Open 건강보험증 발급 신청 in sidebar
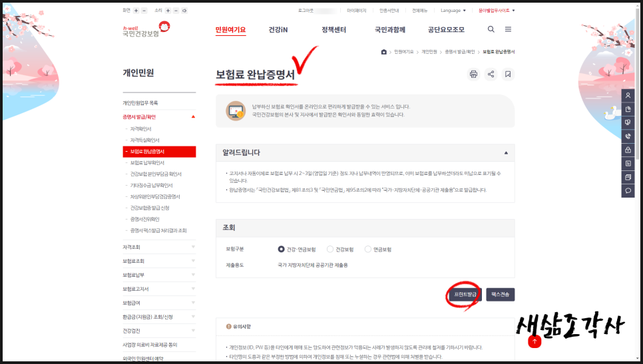Image resolution: width=643 pixels, height=364 pixels. tap(150, 208)
